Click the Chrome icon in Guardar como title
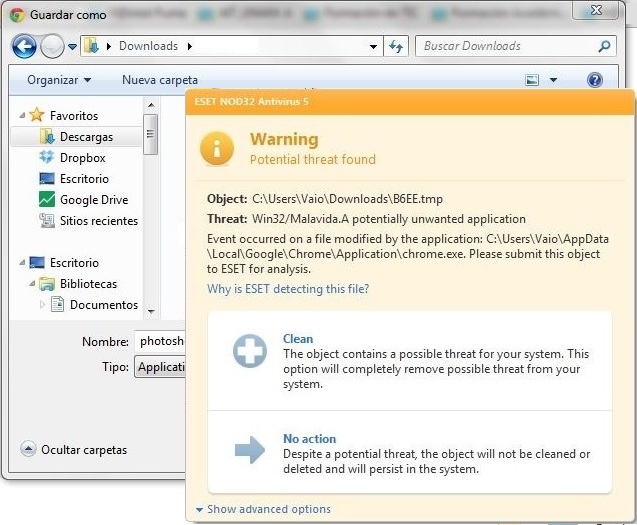 [17, 15]
